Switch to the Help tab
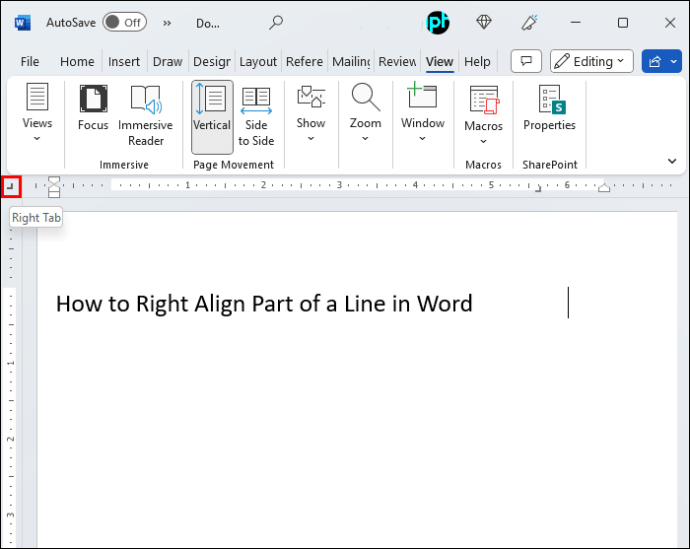The image size is (690, 549). pos(477,62)
